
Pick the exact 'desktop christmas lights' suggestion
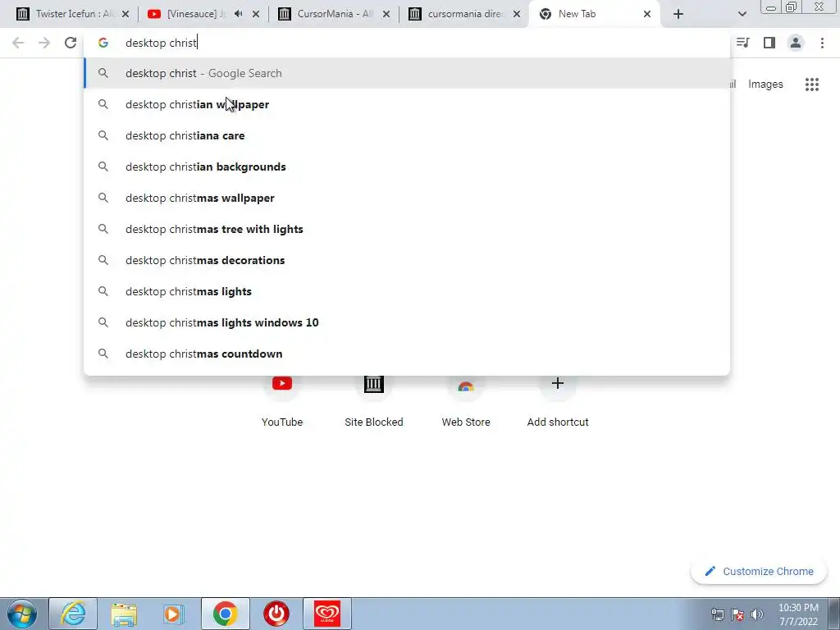pyautogui.click(x=407, y=291)
